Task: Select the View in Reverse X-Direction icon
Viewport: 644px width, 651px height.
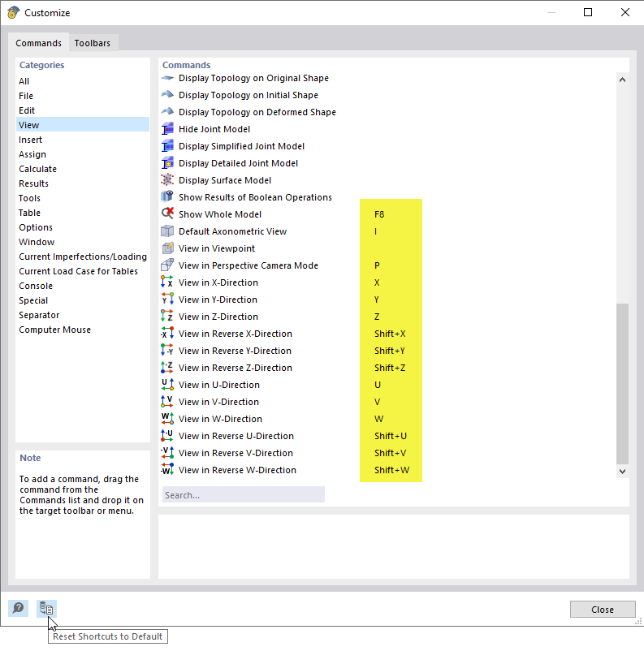Action: (x=167, y=333)
